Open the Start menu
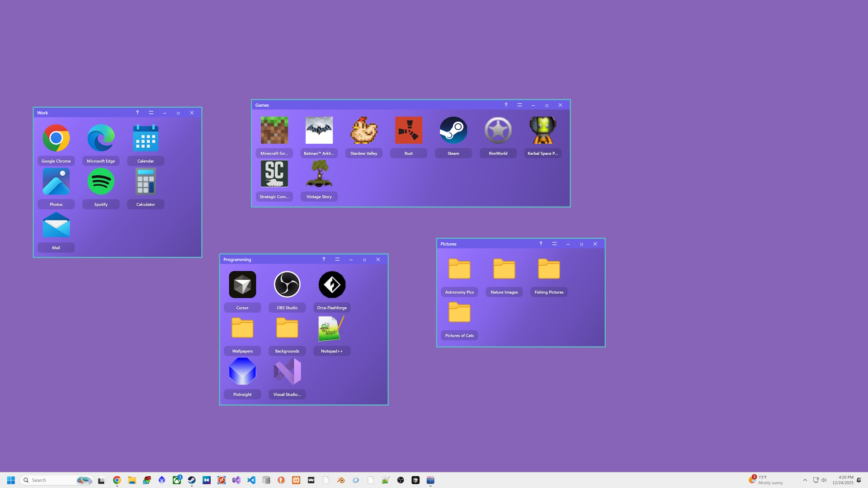 tap(11, 480)
